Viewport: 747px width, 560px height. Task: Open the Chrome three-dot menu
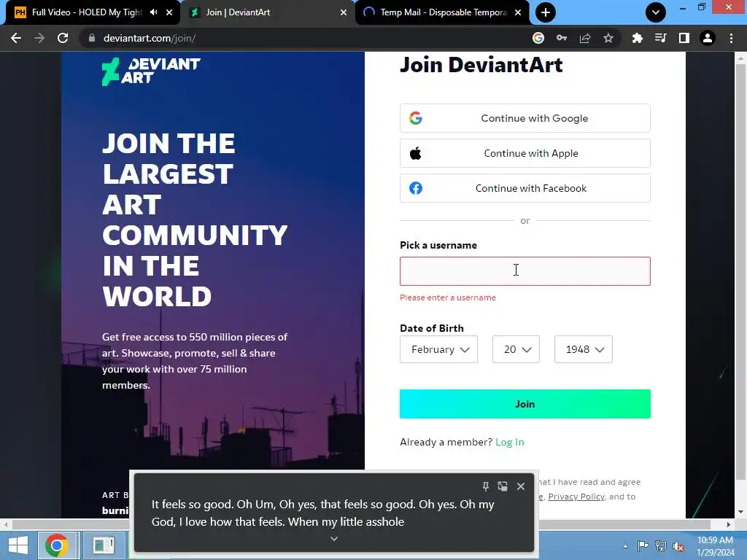coord(731,38)
